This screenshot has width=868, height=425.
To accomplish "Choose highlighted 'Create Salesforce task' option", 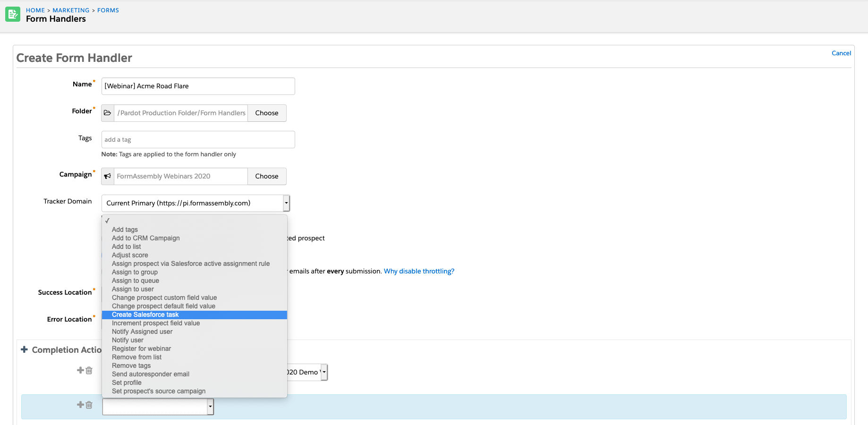I will coord(195,314).
